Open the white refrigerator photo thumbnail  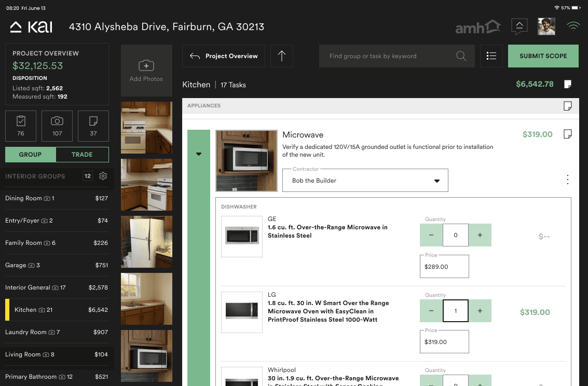[x=147, y=242]
